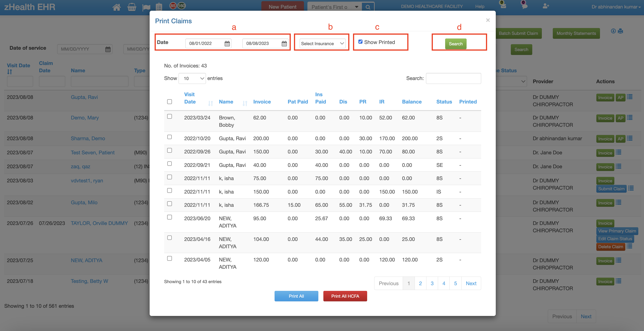Click the printer icon near Monthly Statements
This screenshot has height=331, width=644.
pyautogui.click(x=621, y=31)
